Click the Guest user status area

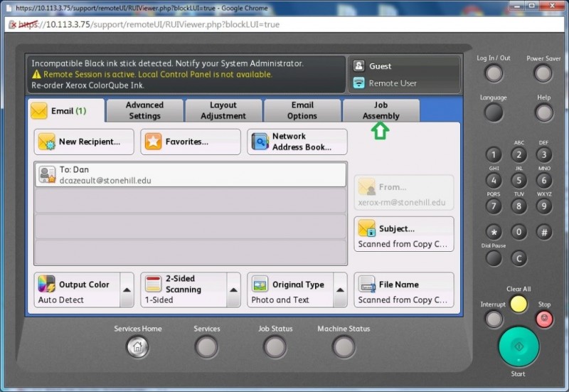coord(404,66)
